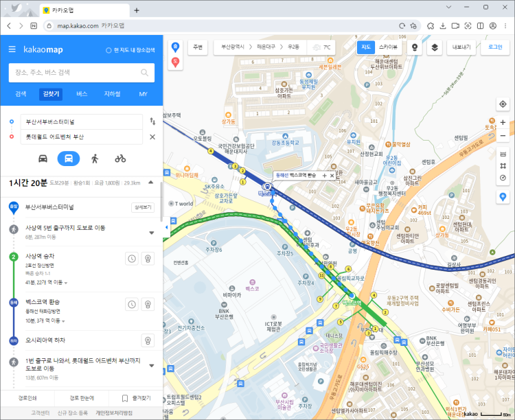Select bicycle route mode

pos(120,159)
